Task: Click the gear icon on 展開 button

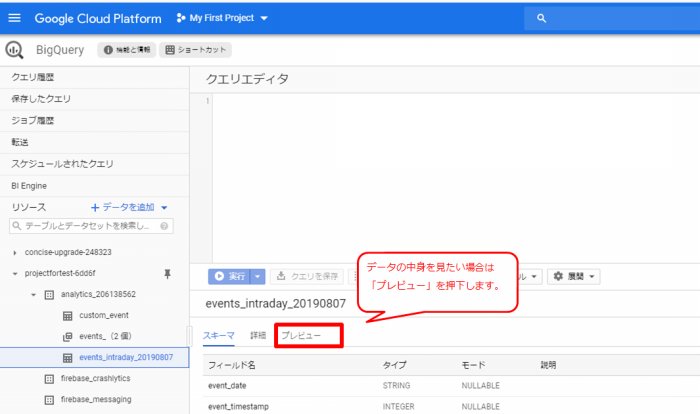Action: (558, 276)
